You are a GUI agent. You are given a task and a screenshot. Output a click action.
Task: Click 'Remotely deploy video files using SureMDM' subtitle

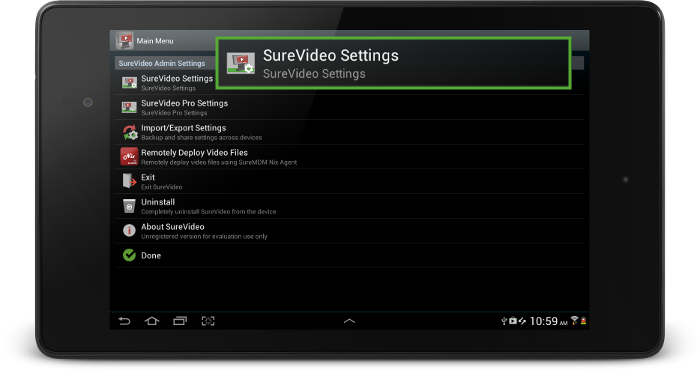(x=219, y=162)
